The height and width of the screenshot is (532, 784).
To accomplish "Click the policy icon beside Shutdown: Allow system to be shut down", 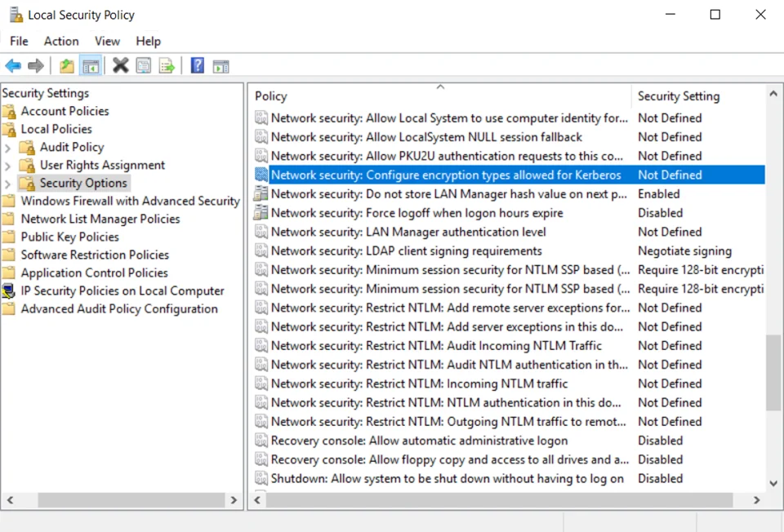I will tap(261, 478).
